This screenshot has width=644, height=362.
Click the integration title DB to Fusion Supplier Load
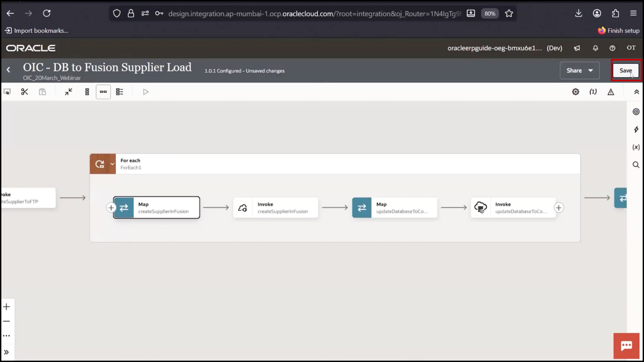coord(107,67)
